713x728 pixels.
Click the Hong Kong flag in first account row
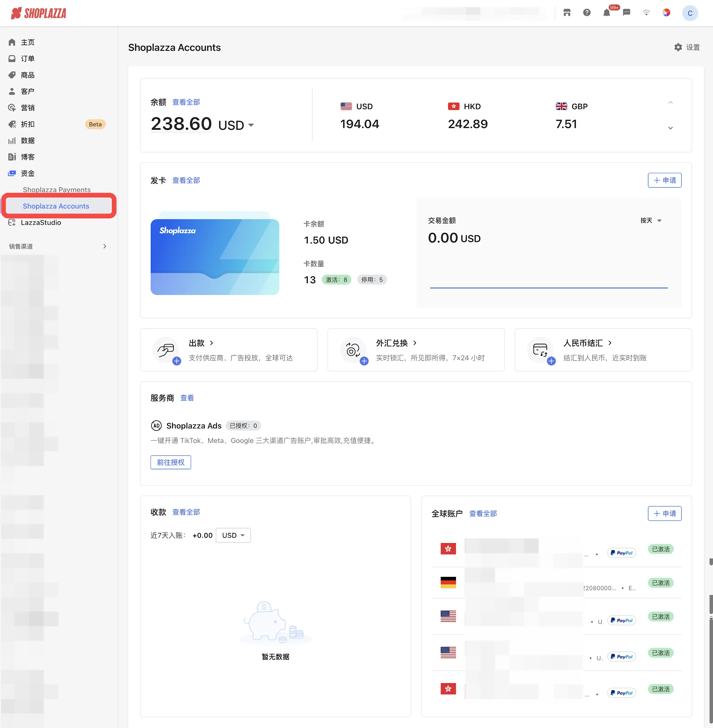click(x=448, y=549)
